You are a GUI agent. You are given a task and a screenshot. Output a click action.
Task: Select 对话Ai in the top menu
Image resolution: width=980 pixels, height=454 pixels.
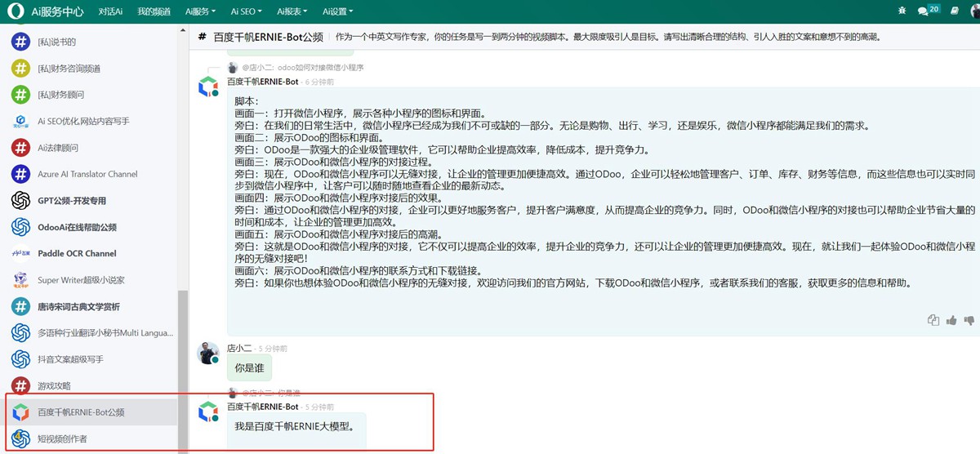(110, 11)
